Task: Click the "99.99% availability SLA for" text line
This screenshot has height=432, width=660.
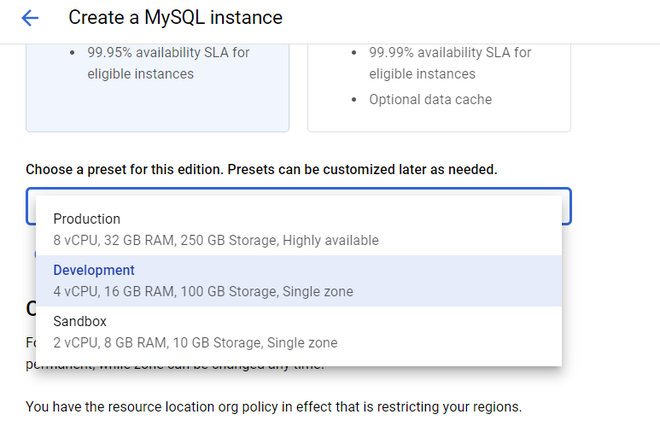Action: 450,52
